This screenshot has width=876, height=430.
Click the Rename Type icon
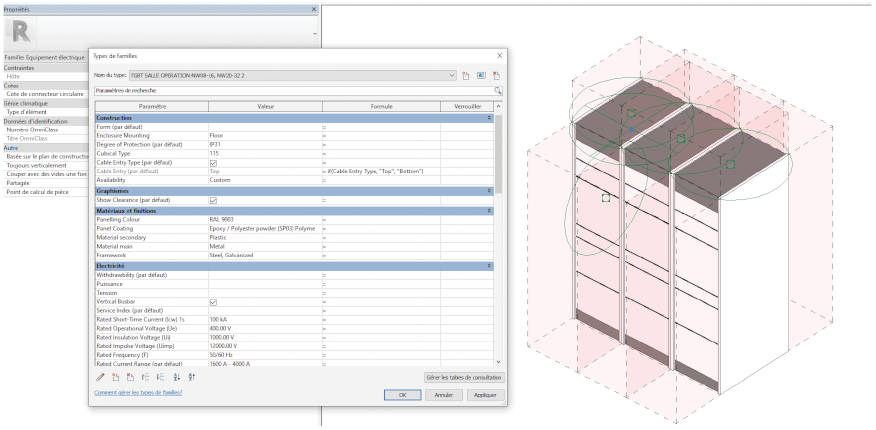pyautogui.click(x=480, y=75)
